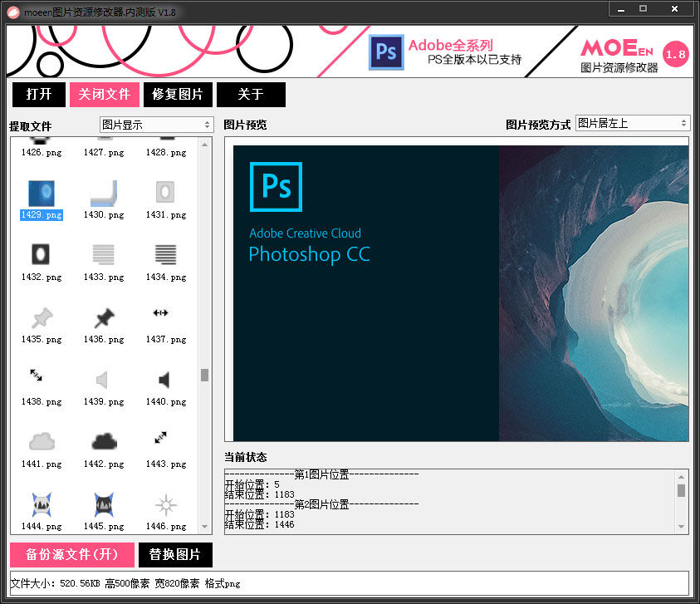The image size is (700, 604).
Task: Click the gray pushpin icon 1435.png
Action: tap(42, 317)
